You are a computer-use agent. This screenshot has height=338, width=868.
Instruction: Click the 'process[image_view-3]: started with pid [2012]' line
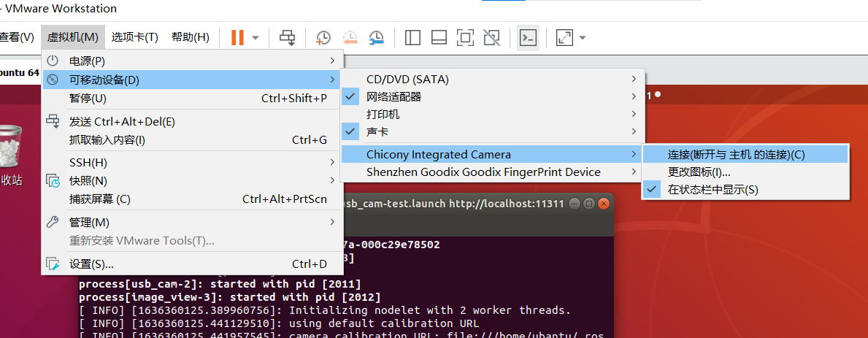pyautogui.click(x=230, y=298)
